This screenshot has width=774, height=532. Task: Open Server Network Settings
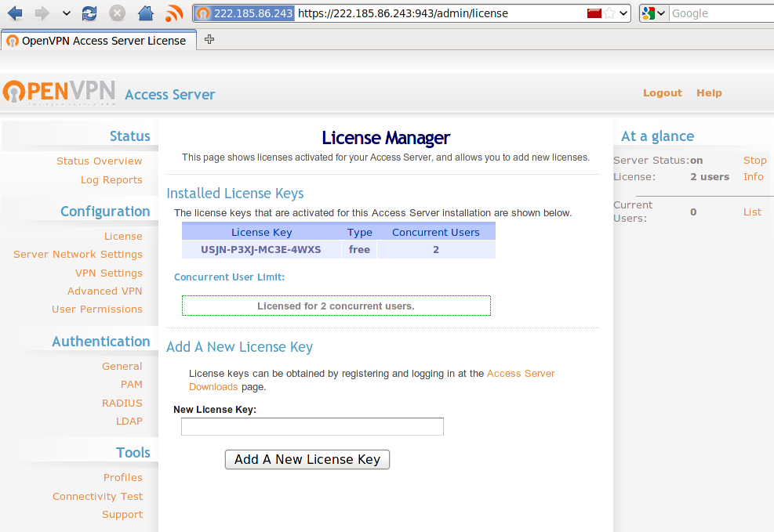(78, 255)
